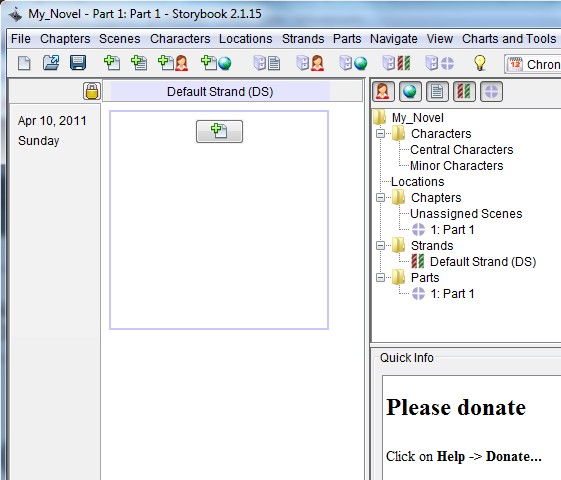This screenshot has height=480, width=561.
Task: Collapse the Strands tree folder
Action: pyautogui.click(x=381, y=245)
